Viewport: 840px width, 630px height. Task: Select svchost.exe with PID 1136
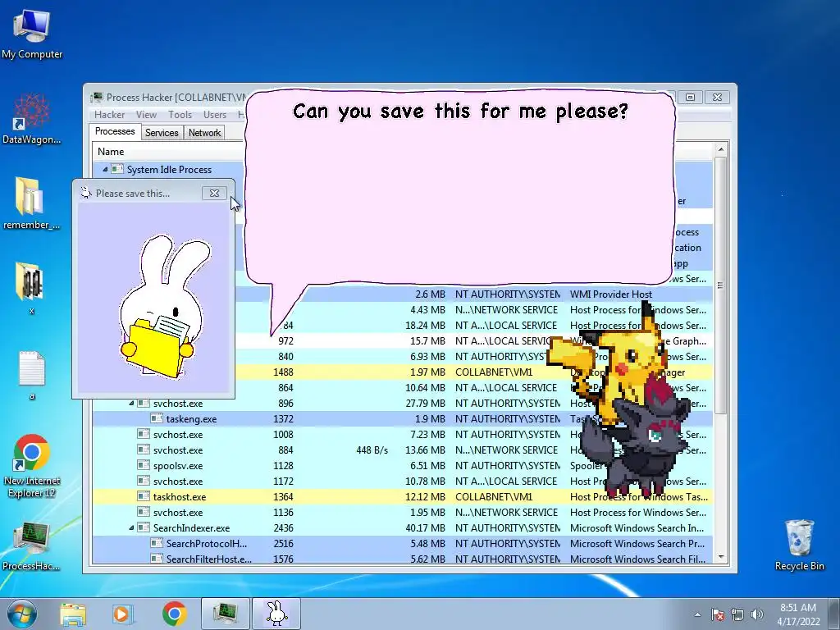tap(403, 512)
